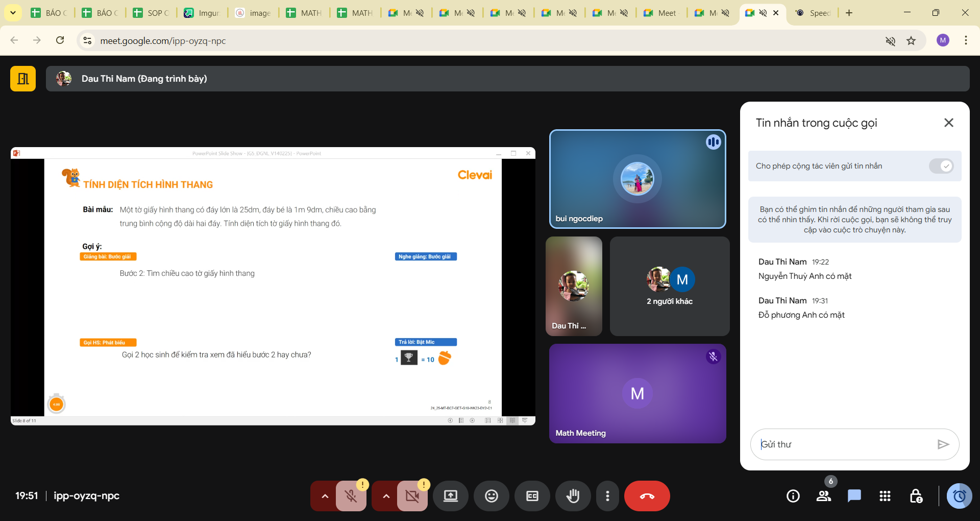Click the muted mic icon on Math Meeting tile
The height and width of the screenshot is (521, 980).
713,357
